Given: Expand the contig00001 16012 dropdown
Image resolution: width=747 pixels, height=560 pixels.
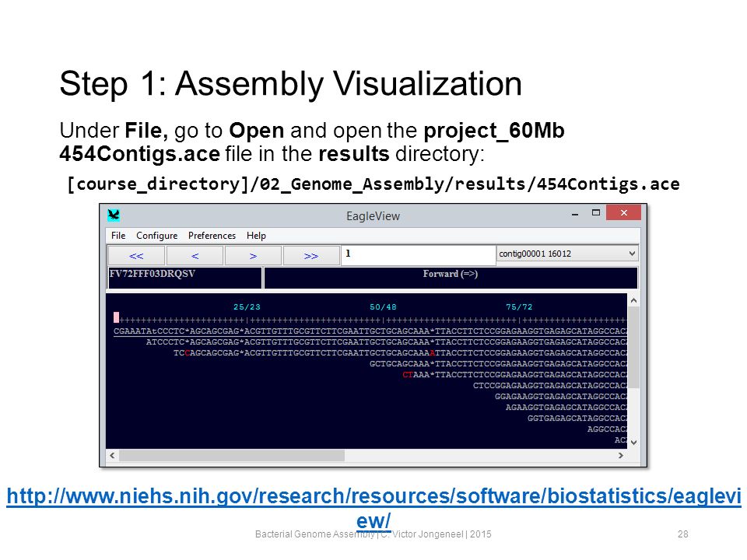Looking at the screenshot, I should [x=567, y=254].
